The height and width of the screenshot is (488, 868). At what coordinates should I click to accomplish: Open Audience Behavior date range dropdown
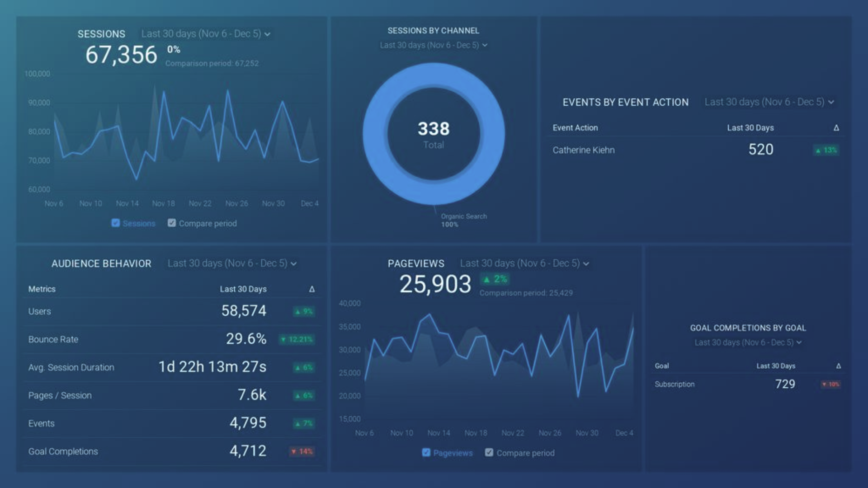coord(232,263)
